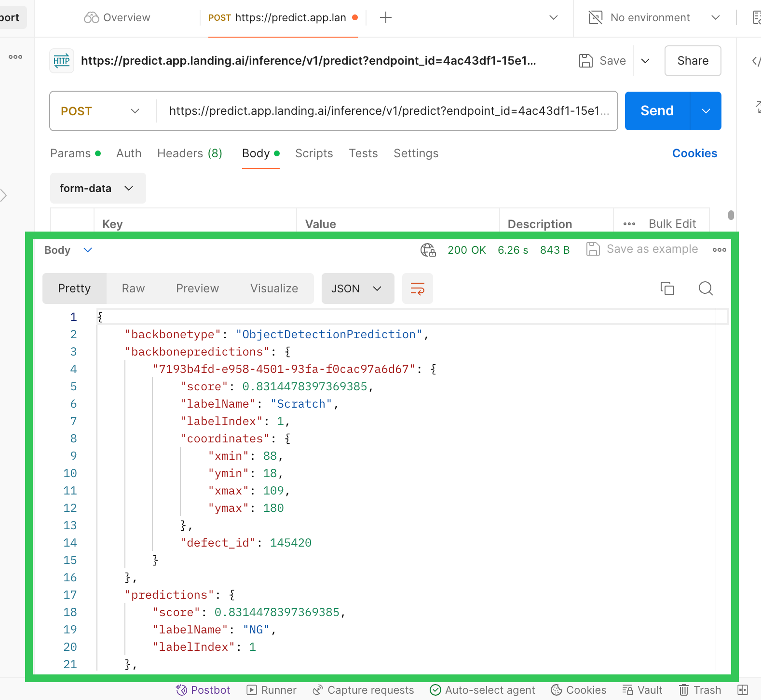
Task: Open the Cookies link
Action: pos(694,153)
